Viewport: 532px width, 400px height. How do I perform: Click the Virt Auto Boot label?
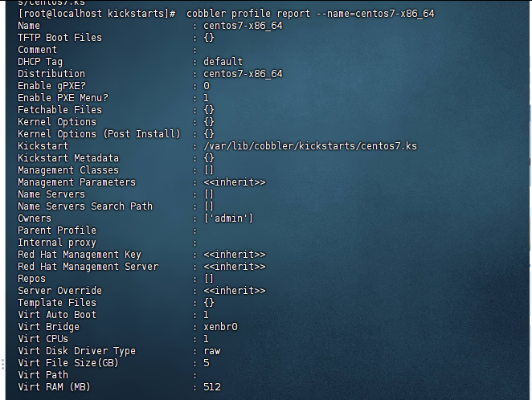click(x=57, y=315)
